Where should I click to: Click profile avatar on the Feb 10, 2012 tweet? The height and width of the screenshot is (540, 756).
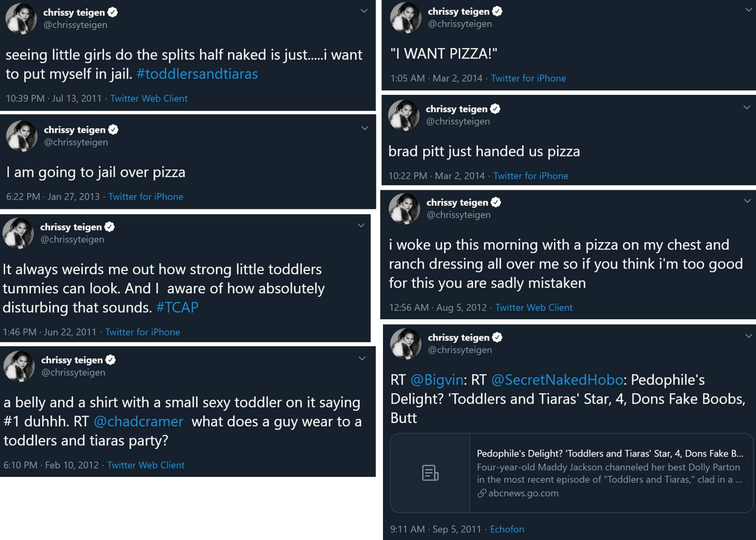pos(19,366)
